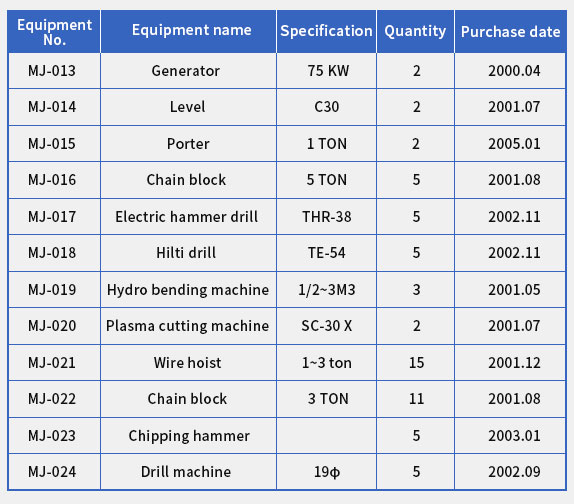574x504 pixels.
Task: Click the Generator name cell
Action: (x=189, y=71)
